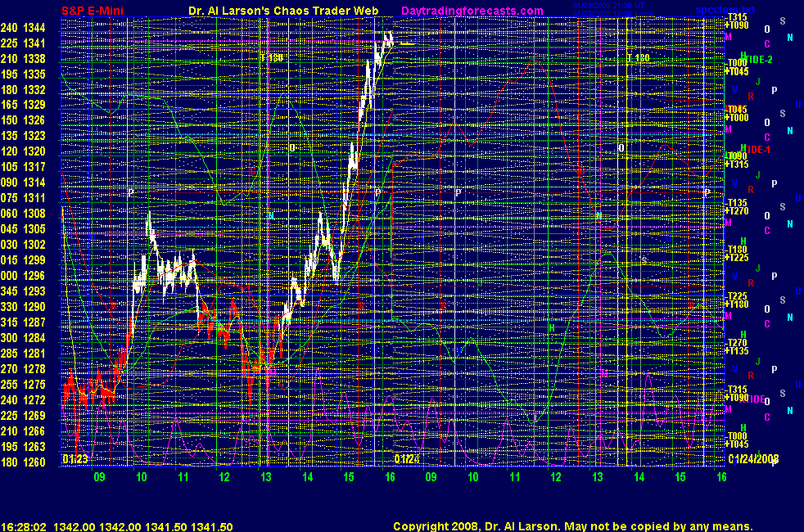Select the -T225 tide line label
This screenshot has height=532, width=804.
pyautogui.click(x=738, y=296)
